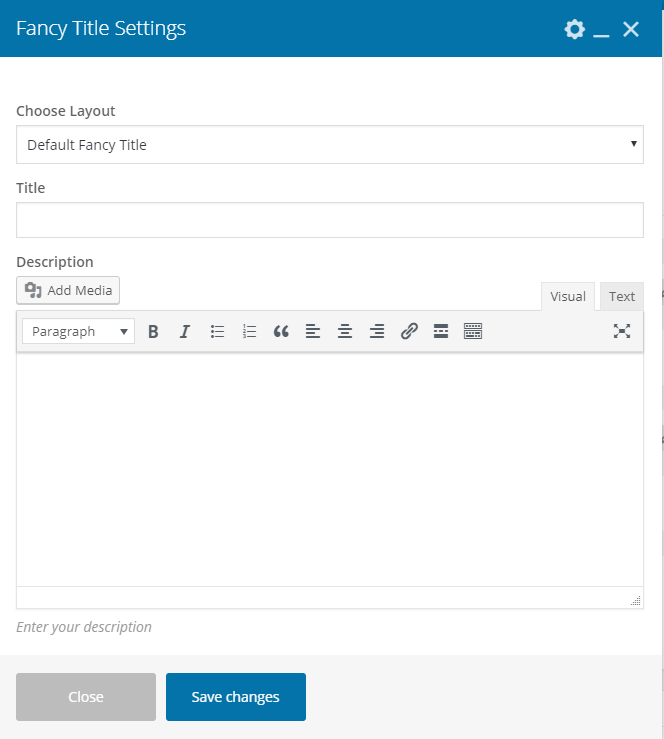Align text right in description

coord(377,332)
